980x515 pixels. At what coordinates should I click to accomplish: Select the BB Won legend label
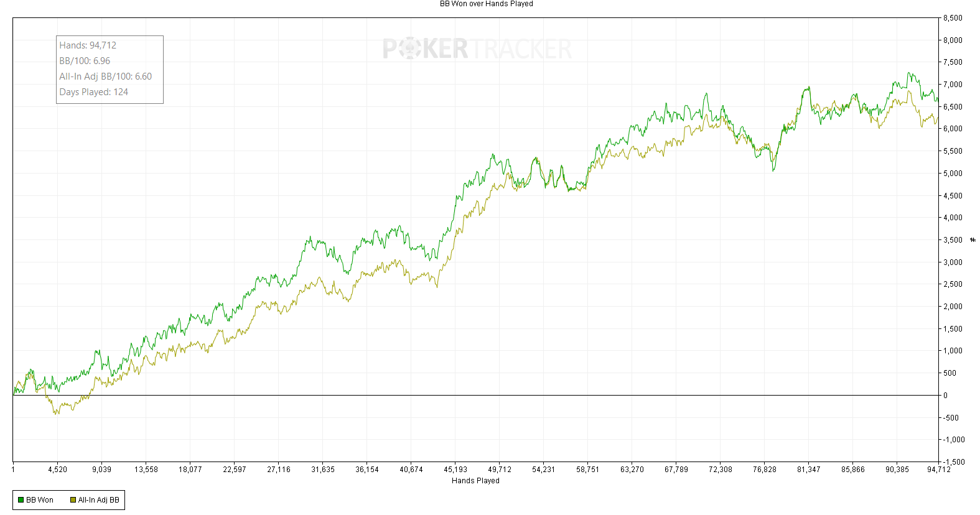point(40,500)
